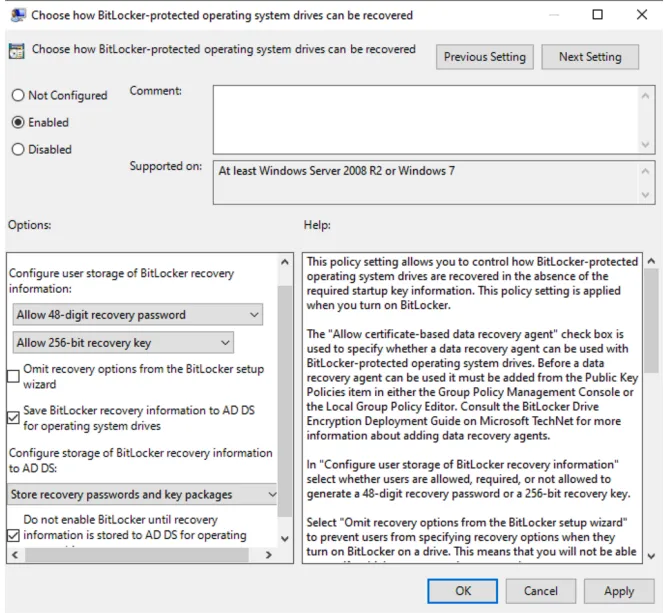The height and width of the screenshot is (613, 664).
Task: Click the policy setting icon beside the heading
Action: [x=17, y=51]
